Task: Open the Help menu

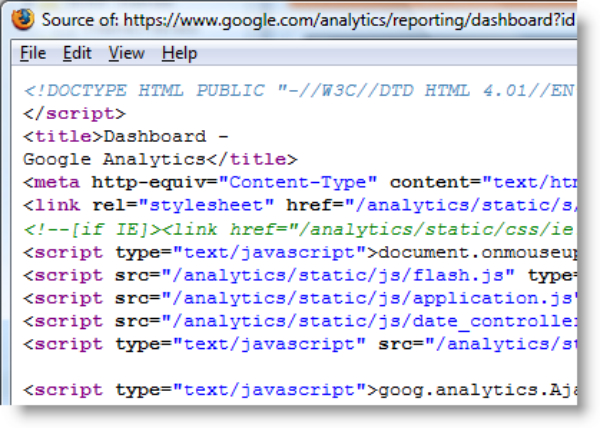Action: coord(179,53)
